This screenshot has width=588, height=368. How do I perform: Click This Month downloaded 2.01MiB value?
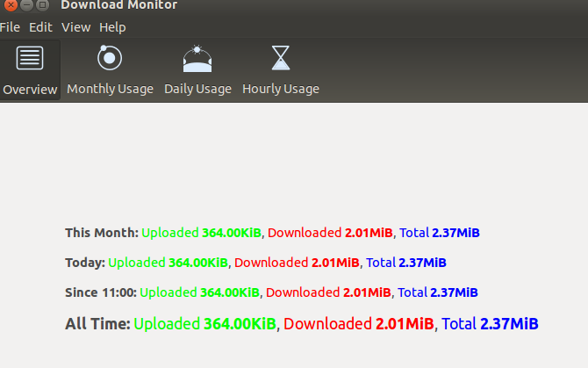coord(369,233)
